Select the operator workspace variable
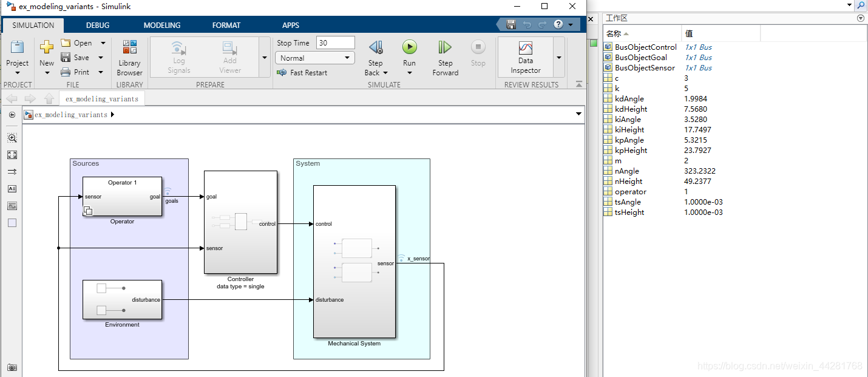 [x=630, y=192]
